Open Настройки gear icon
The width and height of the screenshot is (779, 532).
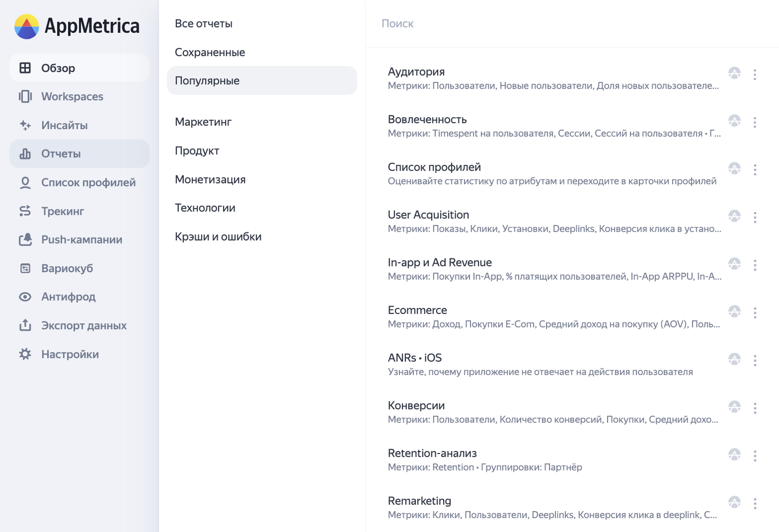tap(25, 354)
